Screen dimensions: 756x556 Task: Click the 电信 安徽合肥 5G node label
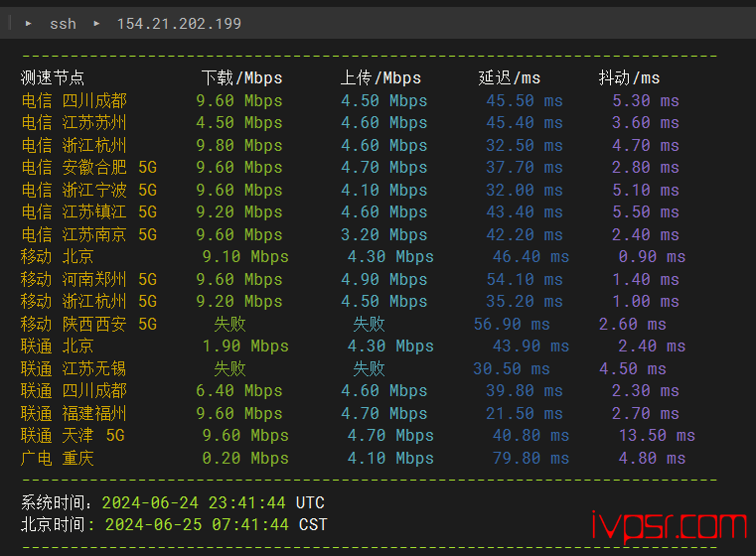[89, 167]
